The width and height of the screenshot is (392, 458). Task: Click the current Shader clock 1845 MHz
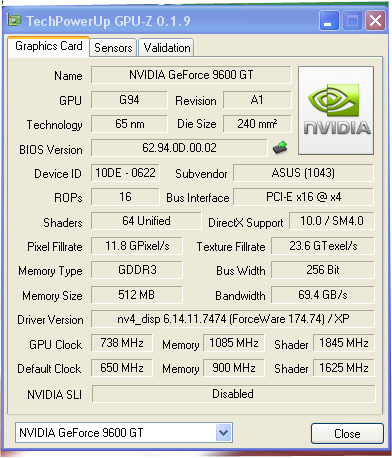[x=344, y=343]
